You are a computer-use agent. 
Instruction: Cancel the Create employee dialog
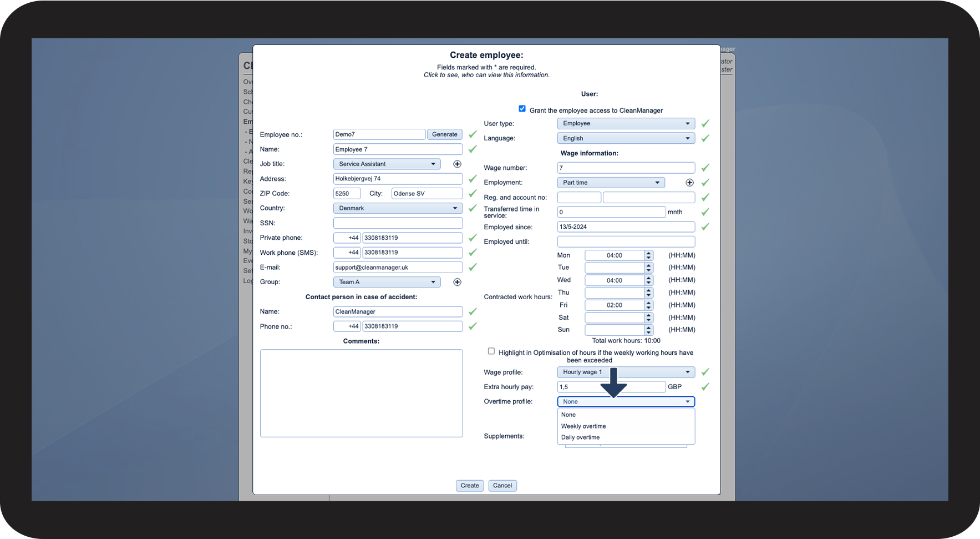(502, 486)
